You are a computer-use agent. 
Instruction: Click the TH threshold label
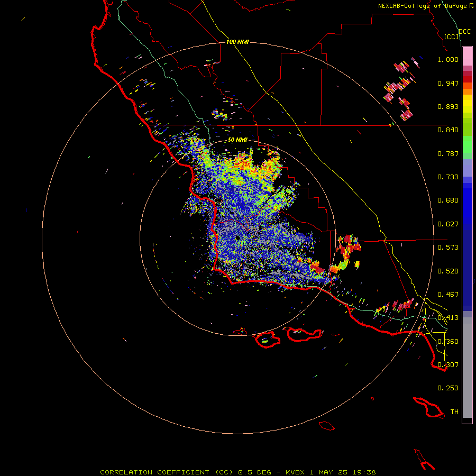tap(454, 412)
